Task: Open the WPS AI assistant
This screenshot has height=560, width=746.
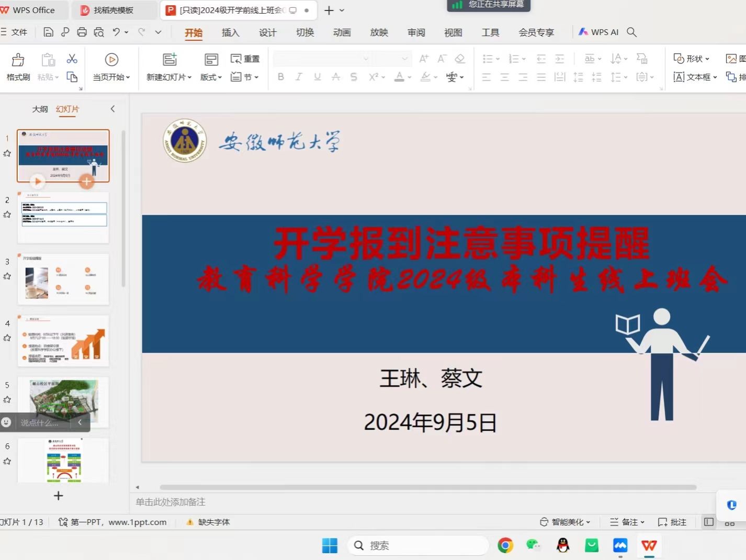Action: (x=598, y=32)
